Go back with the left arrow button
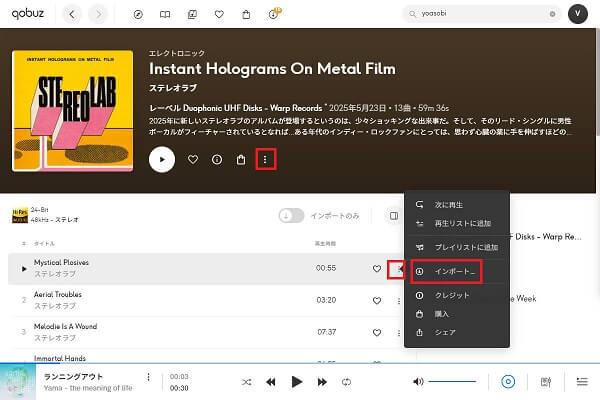Screen dimensions: 600x400 (72, 14)
